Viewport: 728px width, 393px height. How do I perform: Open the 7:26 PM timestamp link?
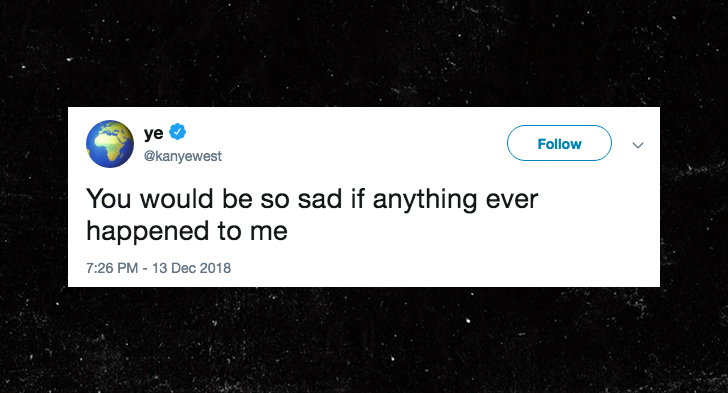(112, 268)
